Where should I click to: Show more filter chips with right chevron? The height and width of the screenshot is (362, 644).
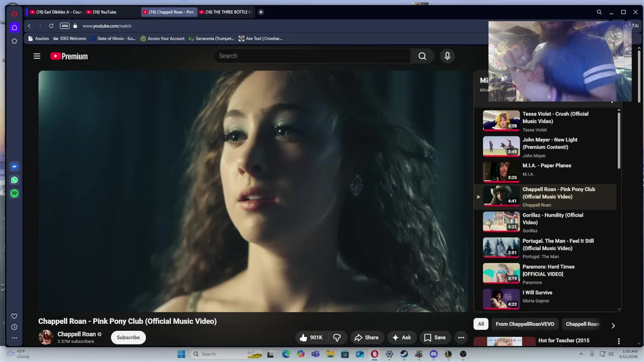(613, 326)
